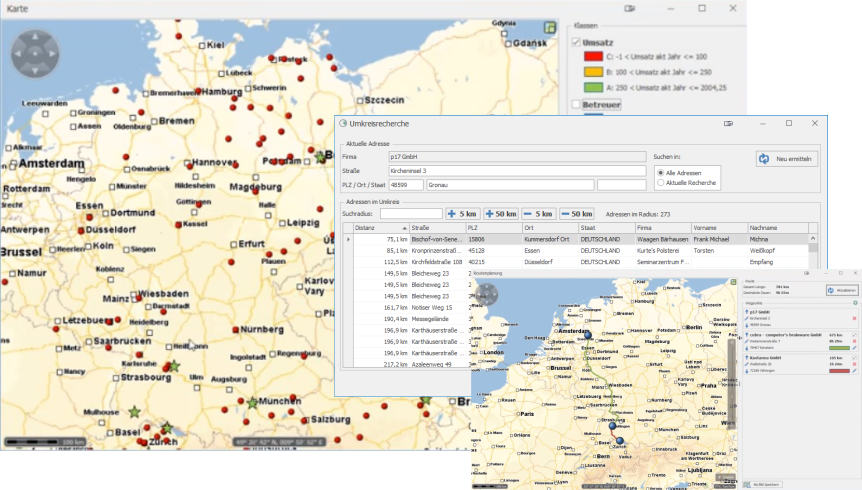Select the Aktuelle Recherche radio option
This screenshot has width=862, height=490.
pos(660,183)
